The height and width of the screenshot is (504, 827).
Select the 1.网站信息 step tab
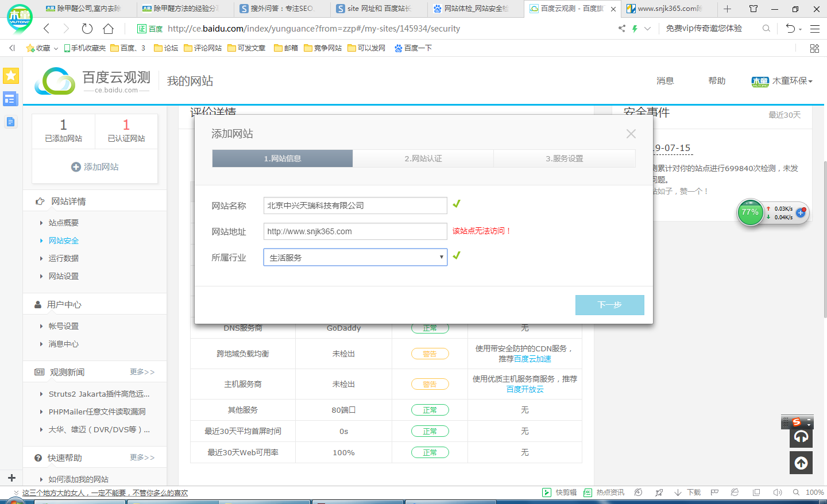point(283,158)
